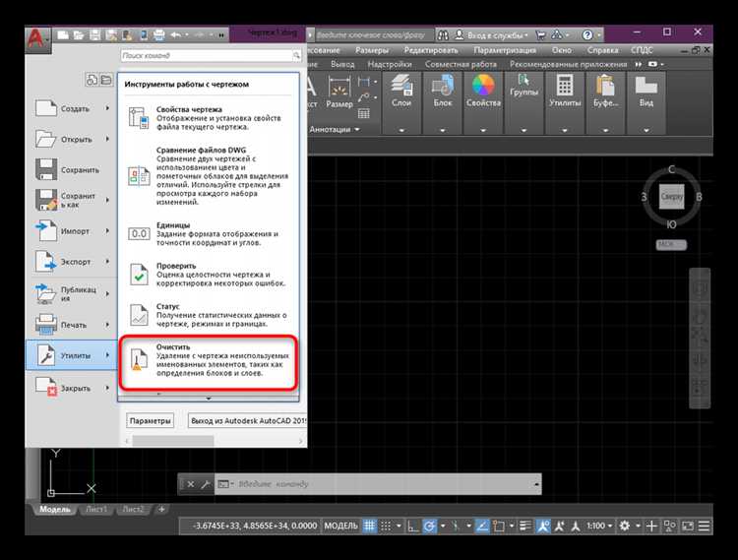Open the scale 1:100 dropdown
Image resolution: width=738 pixels, height=560 pixels.
point(599,528)
